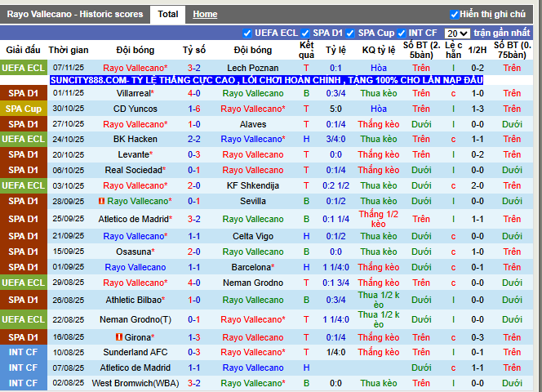The image size is (542, 392).
Task: Open the Home tab link
Action: 205,14
